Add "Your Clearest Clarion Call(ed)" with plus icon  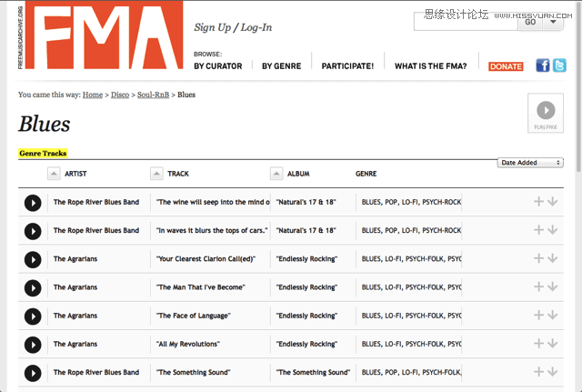click(x=538, y=258)
